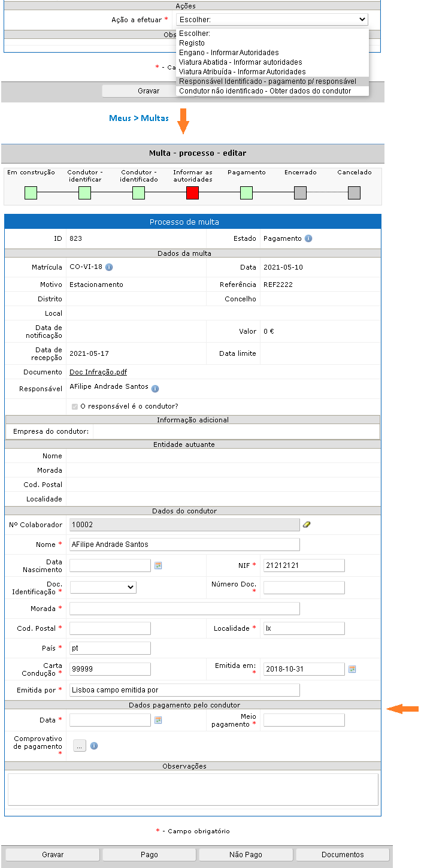This screenshot has width=421, height=868.
Task: Click the red 'Informar as autoridades' step box
Action: pyautogui.click(x=192, y=193)
